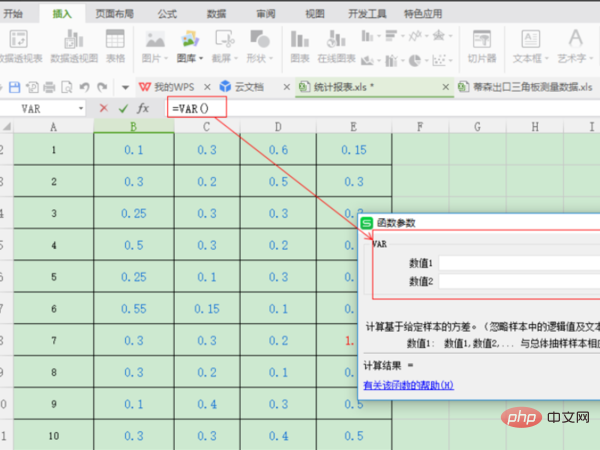The width and height of the screenshot is (600, 450).
Task: Open the 开始 ribbon tab
Action: [13, 14]
